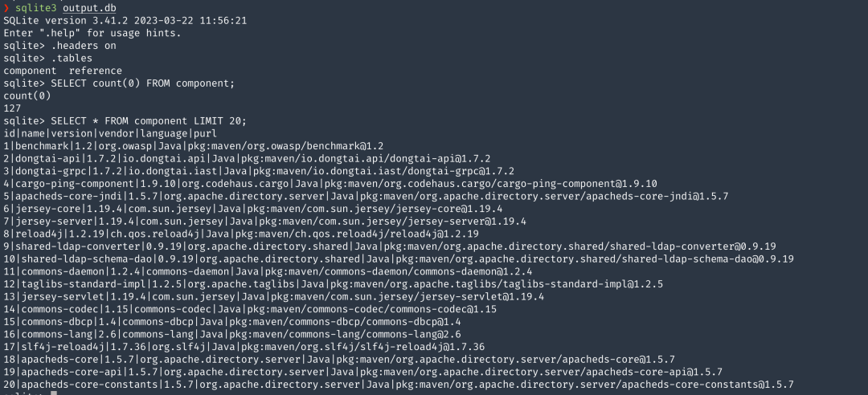Click the .headers on command
This screenshot has height=395, width=868.
(x=83, y=46)
